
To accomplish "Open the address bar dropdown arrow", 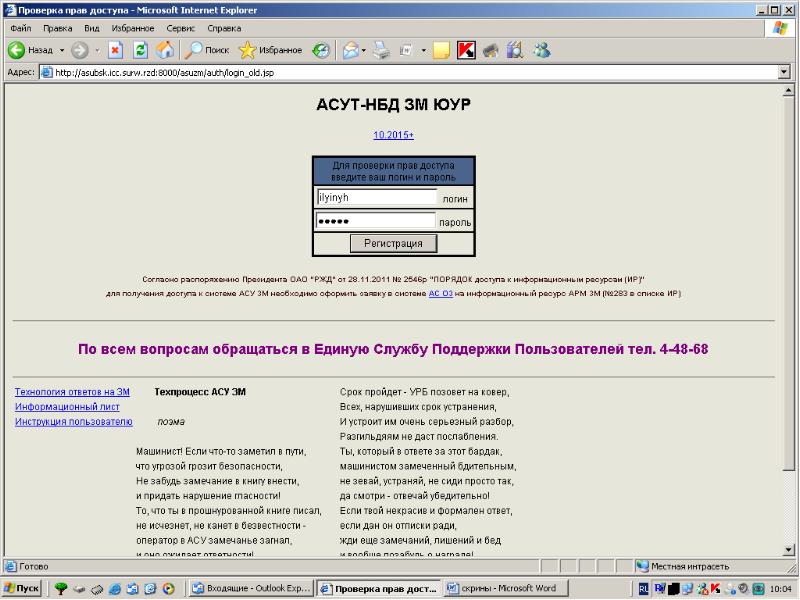I will tap(784, 72).
